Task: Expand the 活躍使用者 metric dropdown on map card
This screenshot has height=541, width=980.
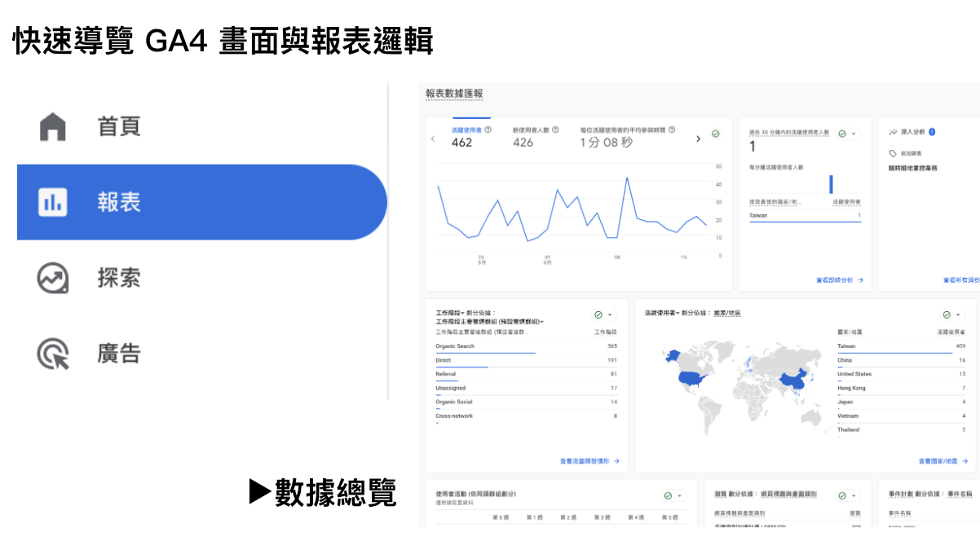Action: click(662, 313)
